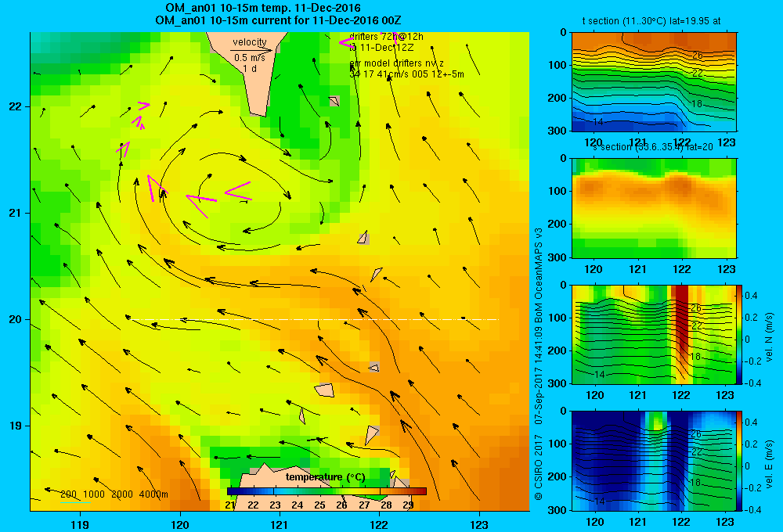This screenshot has width=783, height=532.
Task: Click the temperature colorbar tick label '21'
Action: (x=229, y=505)
